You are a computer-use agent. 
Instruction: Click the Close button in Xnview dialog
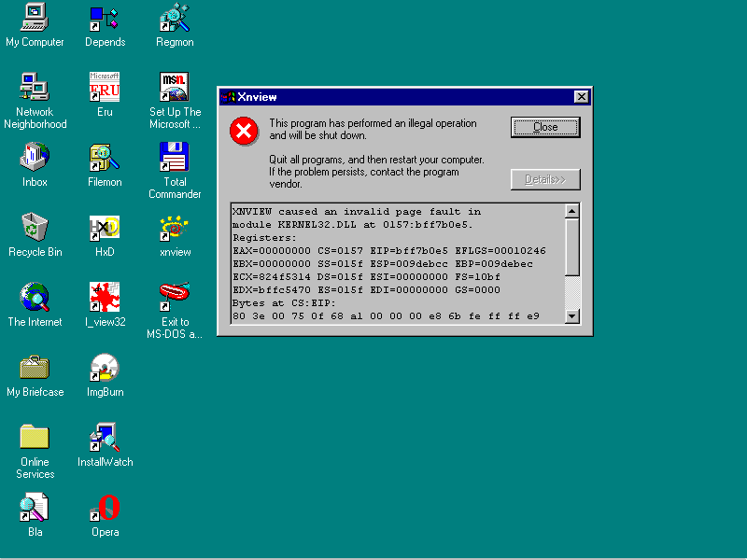coord(545,127)
